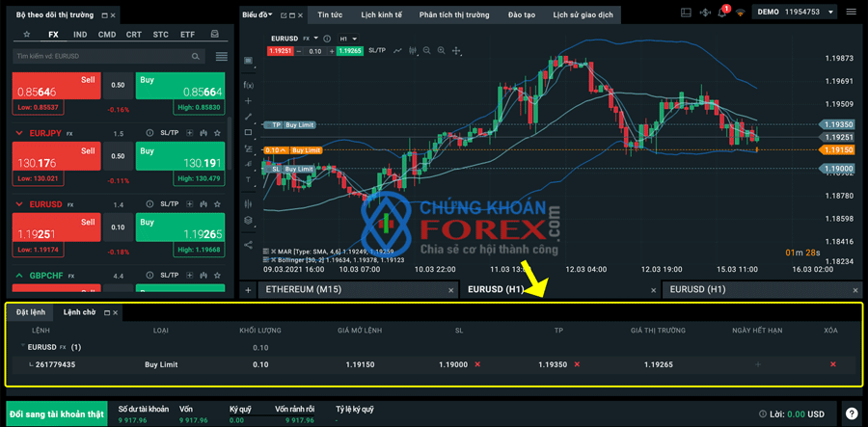Add a new chart tab with plus
Screen dimensions: 868x427
(248, 289)
